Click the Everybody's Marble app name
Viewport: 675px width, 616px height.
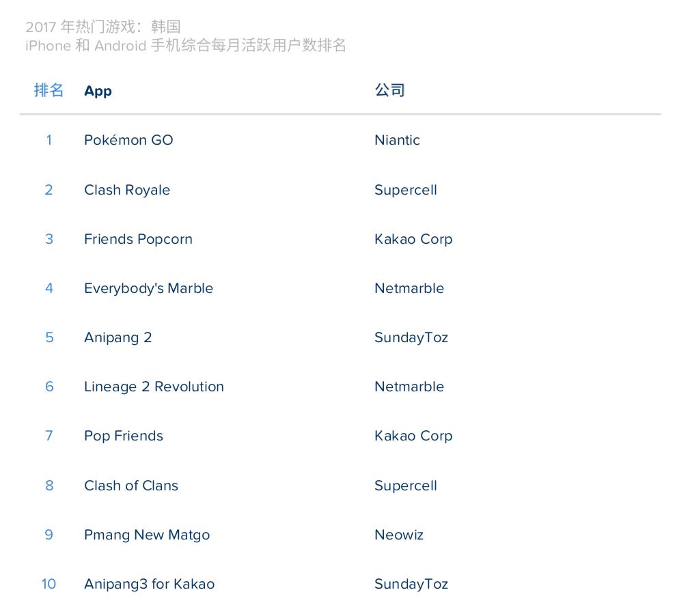coord(148,288)
